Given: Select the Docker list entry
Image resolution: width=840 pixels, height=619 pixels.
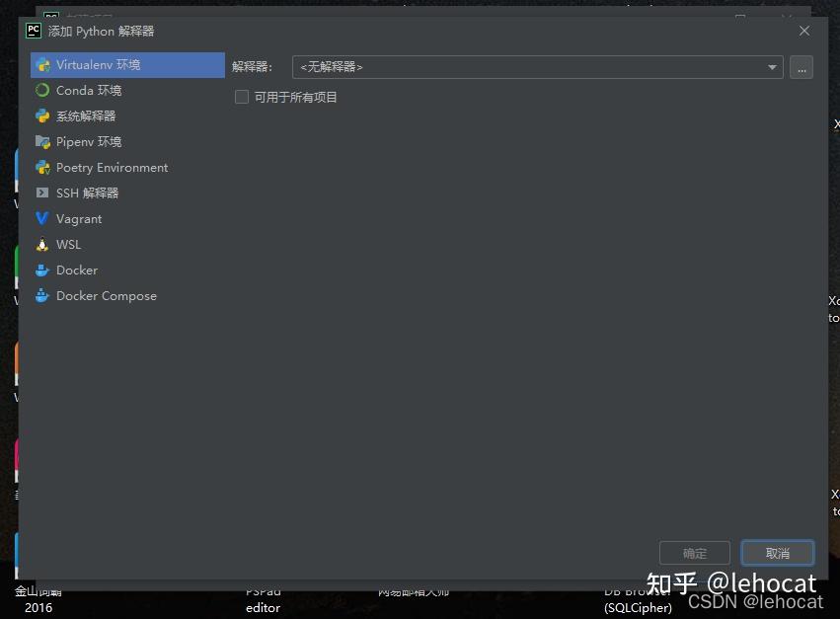Looking at the screenshot, I should coord(127,271).
